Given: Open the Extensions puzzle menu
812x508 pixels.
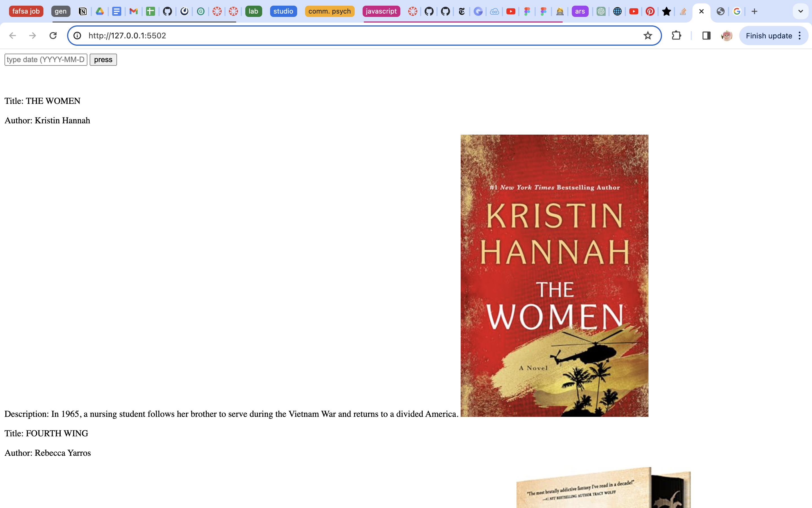Looking at the screenshot, I should [676, 36].
